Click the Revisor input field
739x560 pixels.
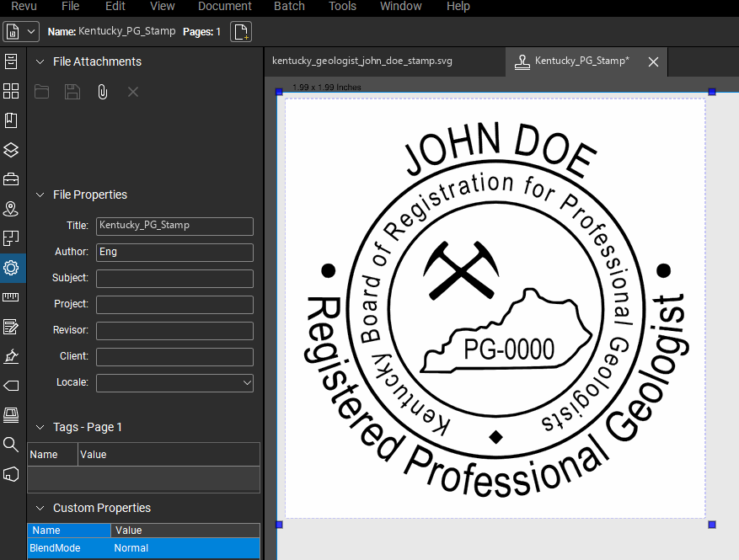click(175, 331)
